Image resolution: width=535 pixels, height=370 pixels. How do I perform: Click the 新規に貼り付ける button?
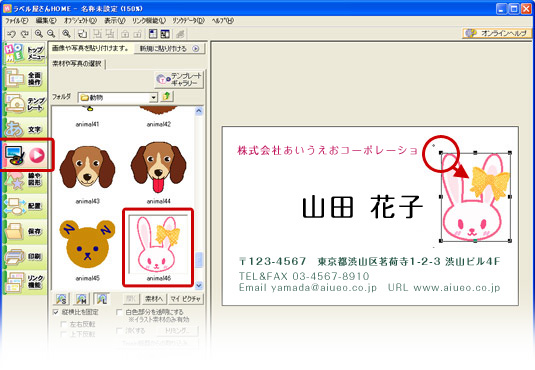coord(170,48)
